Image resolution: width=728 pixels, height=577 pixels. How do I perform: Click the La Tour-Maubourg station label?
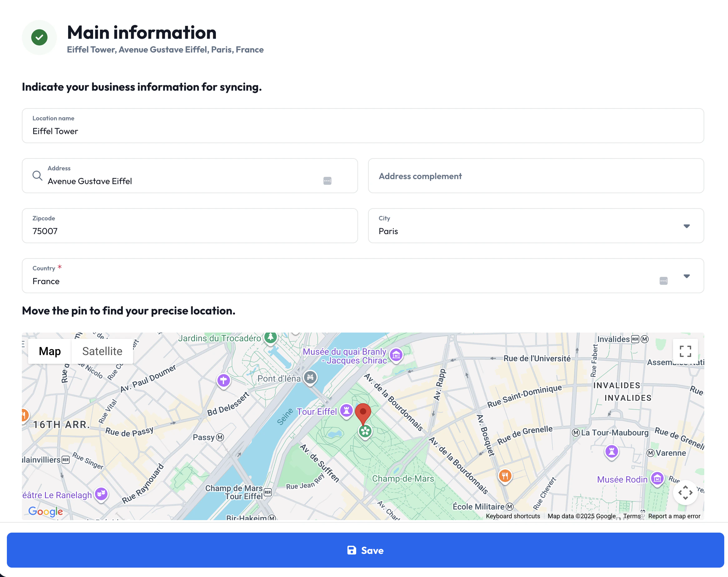[615, 433]
